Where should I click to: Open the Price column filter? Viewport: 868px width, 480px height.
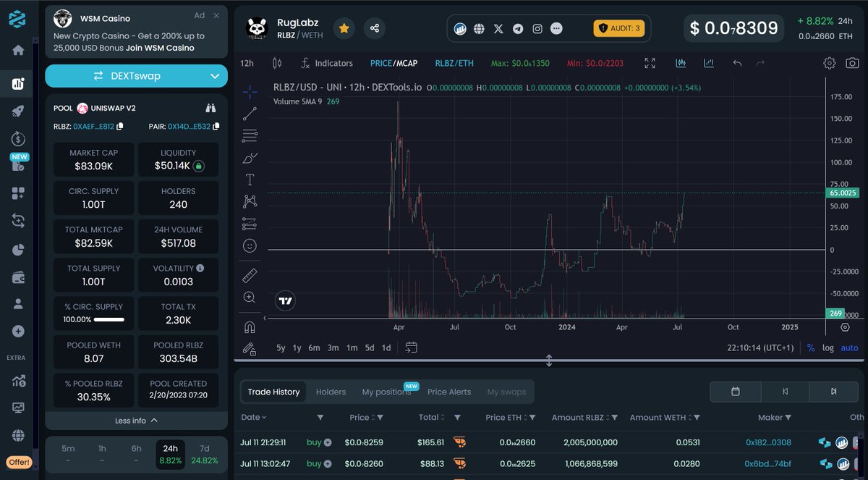tap(380, 417)
